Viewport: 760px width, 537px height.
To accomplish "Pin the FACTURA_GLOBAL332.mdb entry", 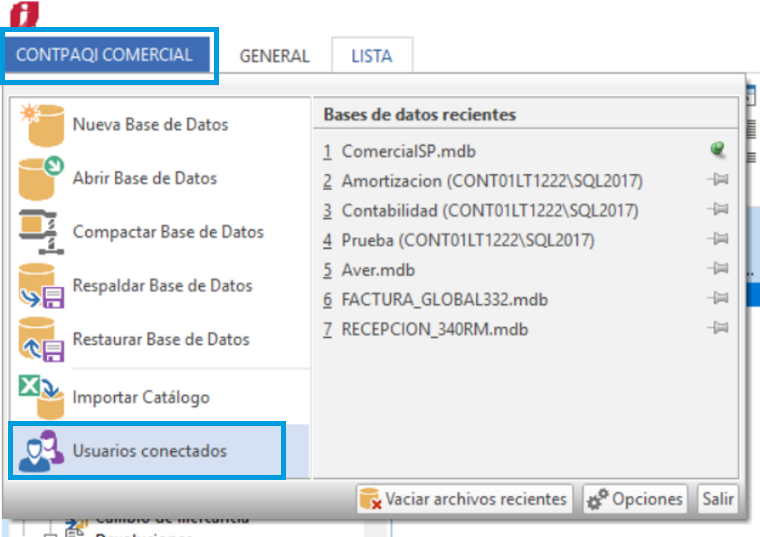I will (x=718, y=298).
